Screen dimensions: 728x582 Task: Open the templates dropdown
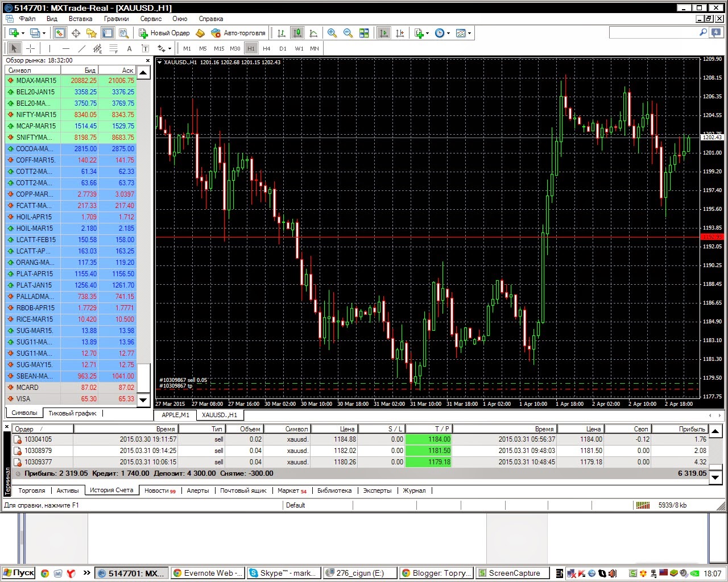pyautogui.click(x=464, y=33)
